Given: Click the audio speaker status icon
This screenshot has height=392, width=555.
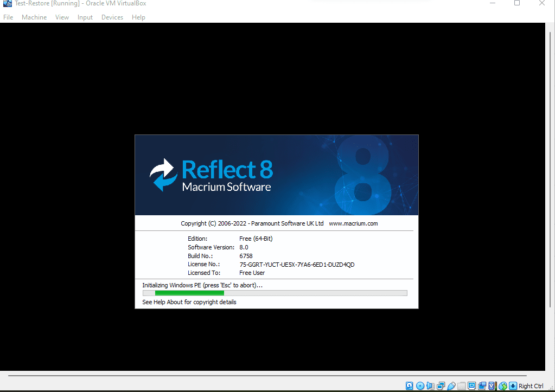Looking at the screenshot, I should pos(430,385).
